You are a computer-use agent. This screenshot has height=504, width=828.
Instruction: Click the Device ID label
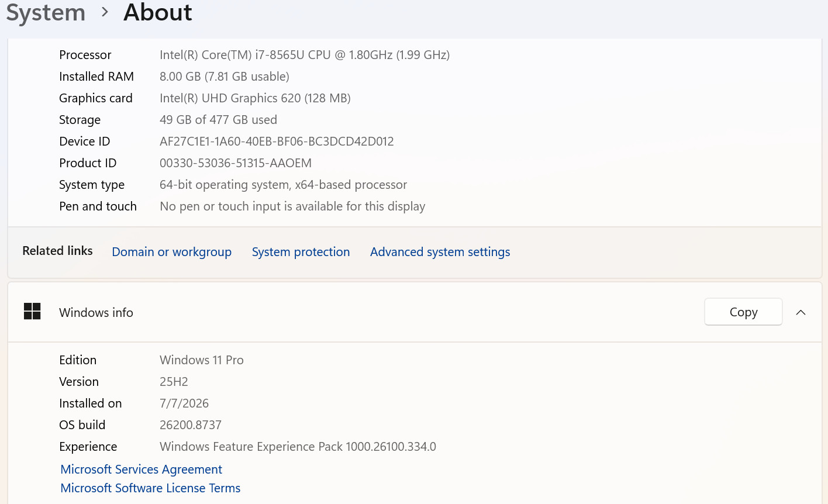pos(85,141)
